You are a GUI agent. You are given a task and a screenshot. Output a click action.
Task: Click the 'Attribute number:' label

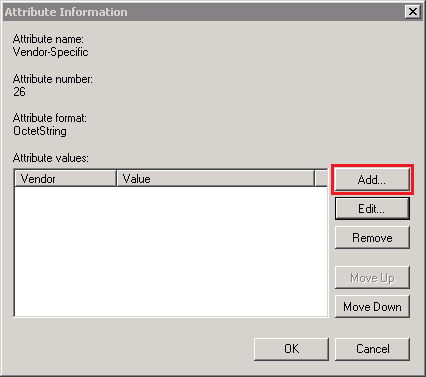point(53,79)
